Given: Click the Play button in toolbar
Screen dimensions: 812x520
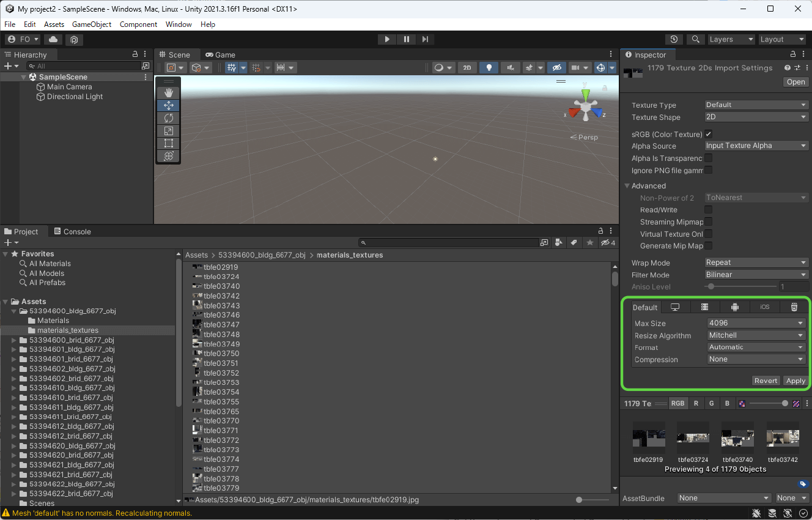Looking at the screenshot, I should tap(386, 39).
